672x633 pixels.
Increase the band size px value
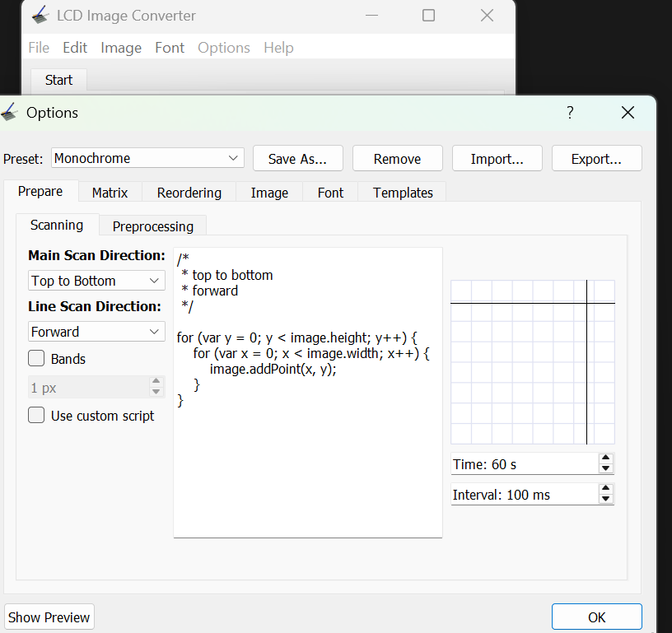(x=156, y=381)
